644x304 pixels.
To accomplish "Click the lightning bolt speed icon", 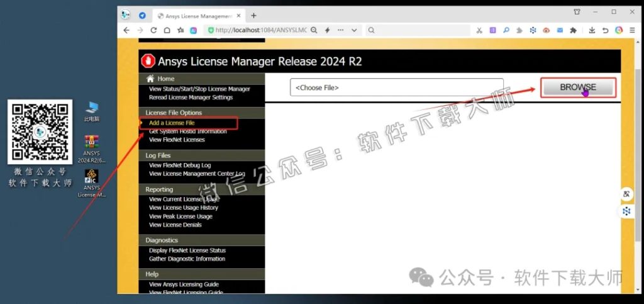I will point(327,30).
